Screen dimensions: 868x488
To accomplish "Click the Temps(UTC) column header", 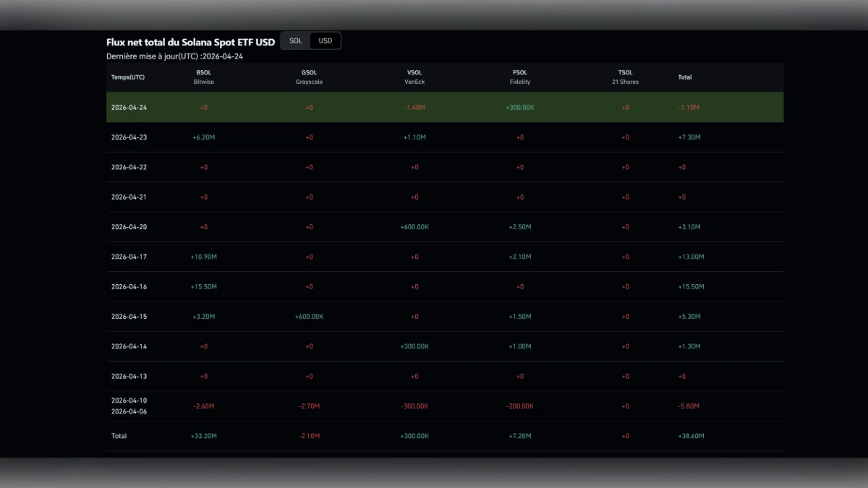I will pos(128,77).
